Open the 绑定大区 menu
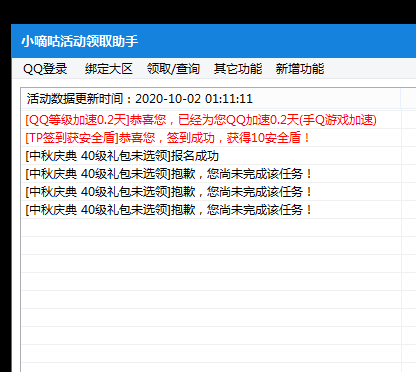Viewport: 416px width, 372px height. click(109, 69)
